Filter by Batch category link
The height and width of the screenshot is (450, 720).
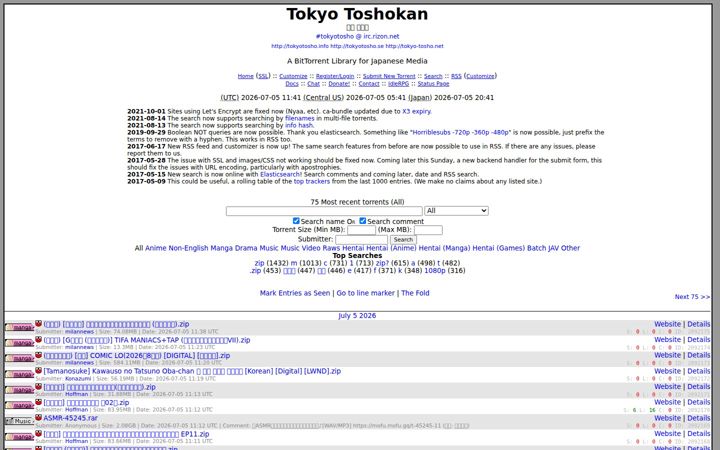pos(537,248)
